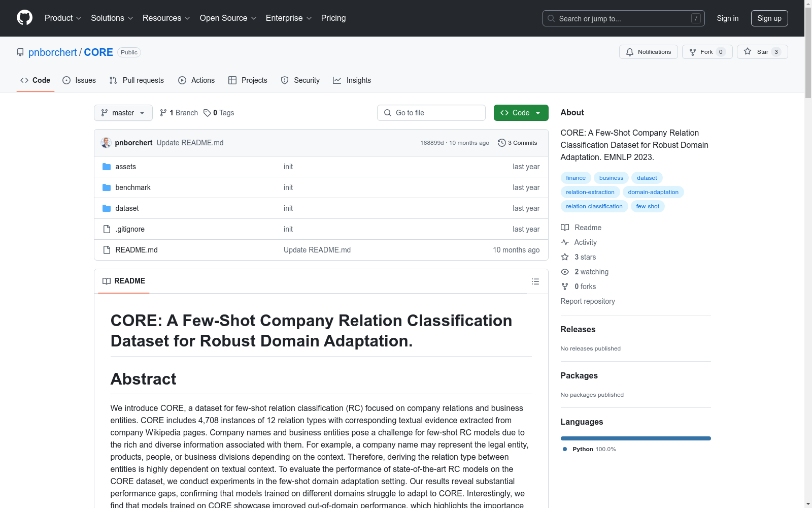Click the Notifications bell icon
This screenshot has height=508, width=812.
(x=630, y=52)
